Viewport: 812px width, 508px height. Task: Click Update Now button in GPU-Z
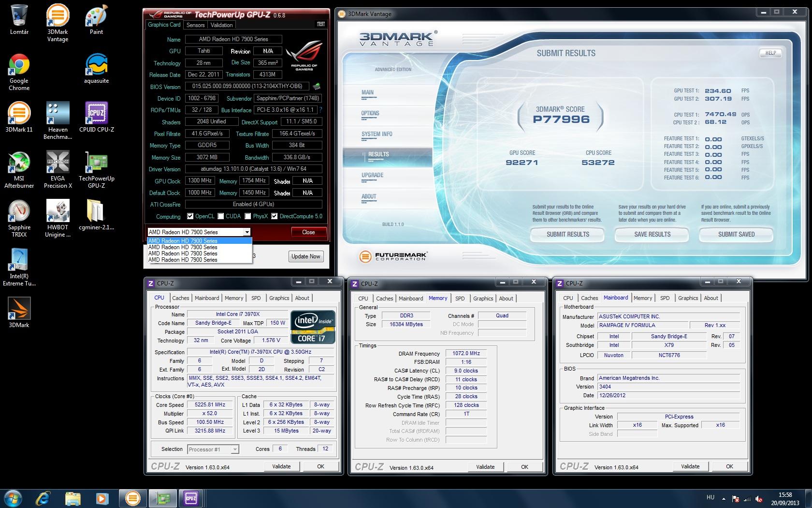click(306, 256)
